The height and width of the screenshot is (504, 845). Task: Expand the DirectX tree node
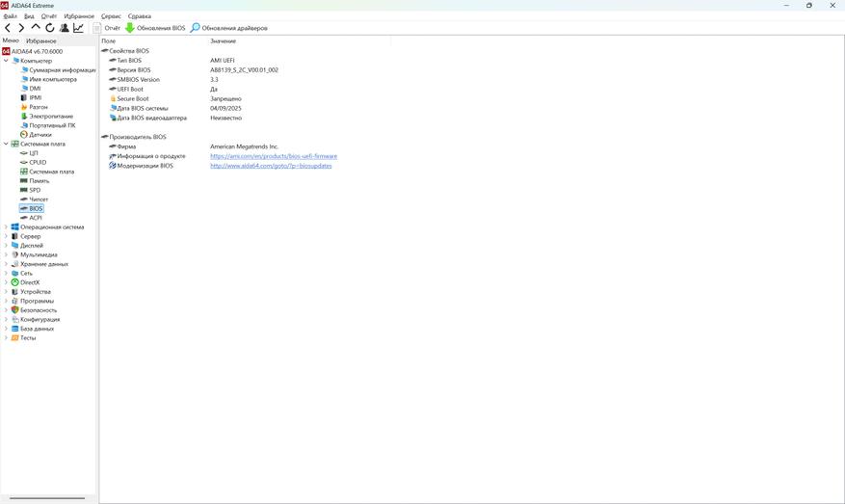click(6, 282)
